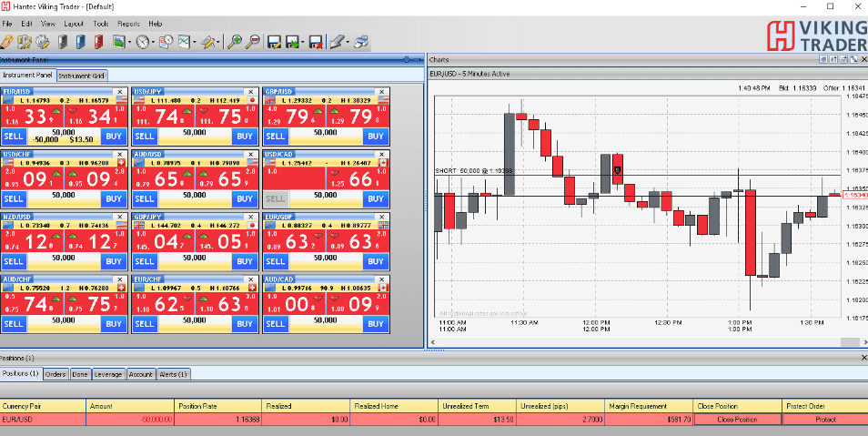
Task: Click SELL on the EUR/USD tile
Action: (14, 137)
